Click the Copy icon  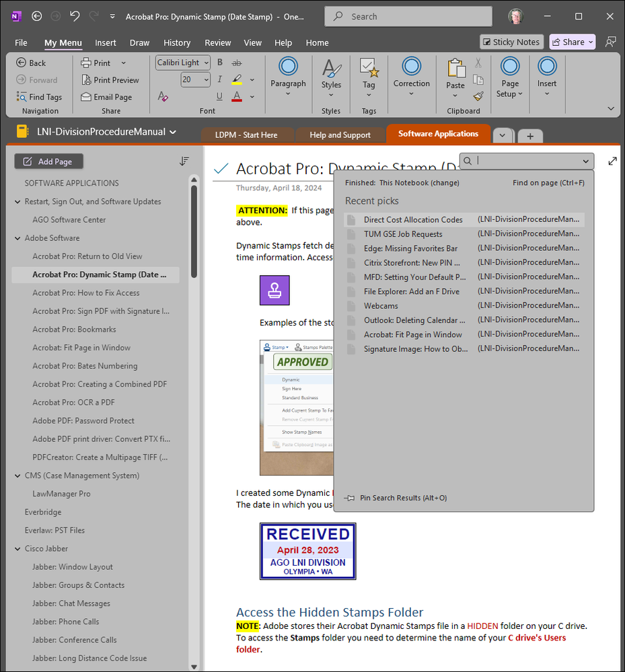478,80
